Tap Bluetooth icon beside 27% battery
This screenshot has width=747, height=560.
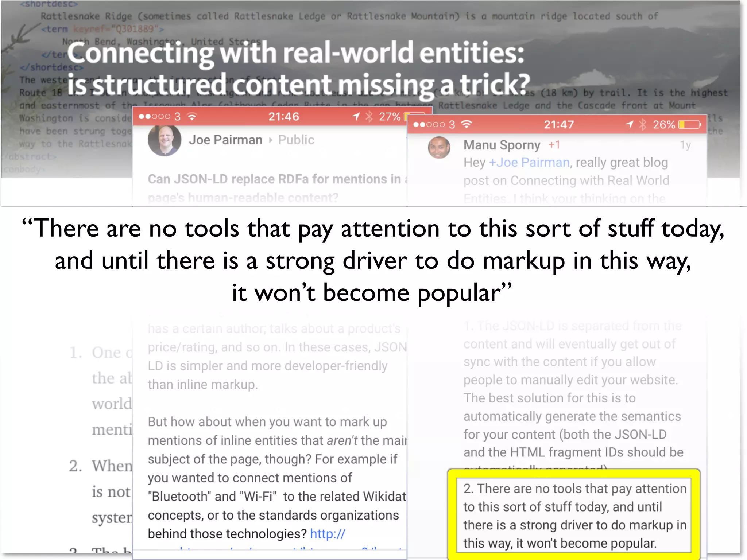point(369,116)
